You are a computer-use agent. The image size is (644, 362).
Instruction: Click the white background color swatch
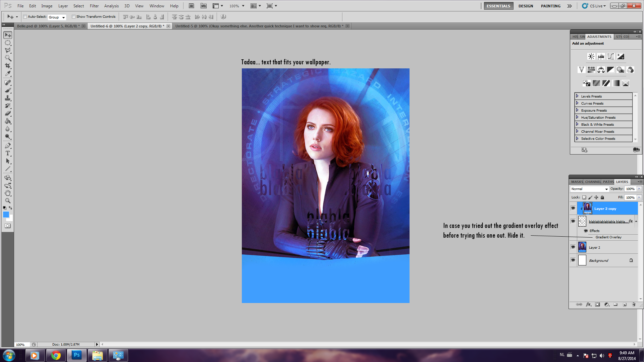tap(11, 219)
